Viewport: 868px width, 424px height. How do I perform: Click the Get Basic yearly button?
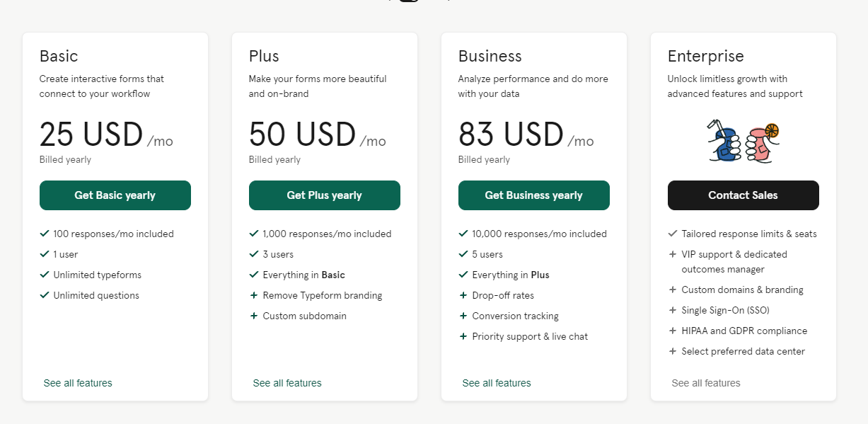(115, 195)
